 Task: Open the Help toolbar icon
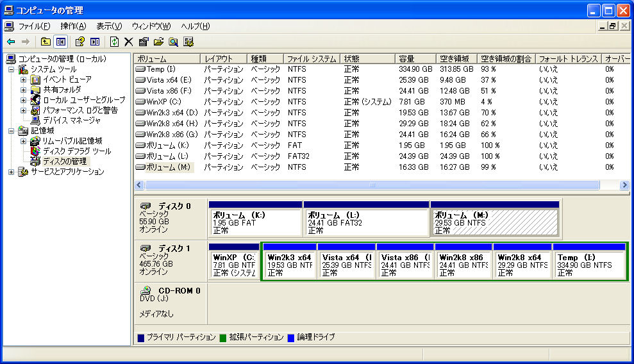click(x=79, y=42)
